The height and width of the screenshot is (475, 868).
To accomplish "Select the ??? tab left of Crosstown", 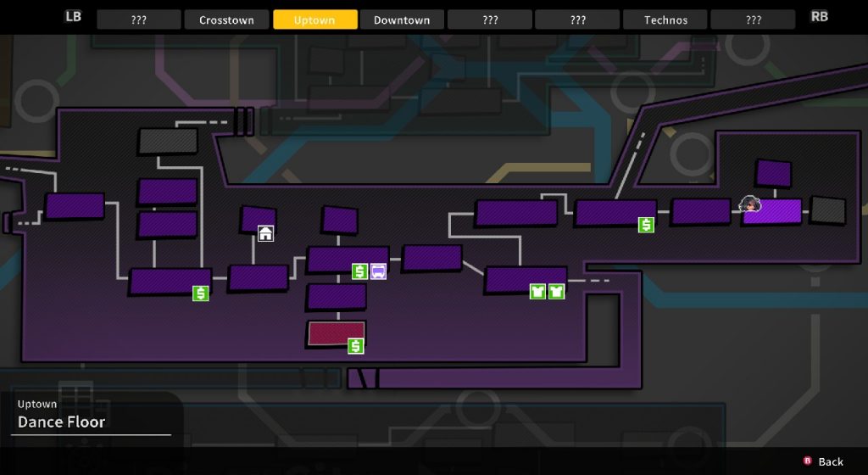I will [x=138, y=20].
